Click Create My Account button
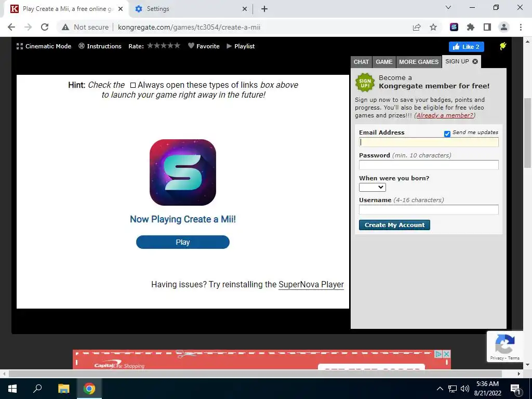 [395, 225]
